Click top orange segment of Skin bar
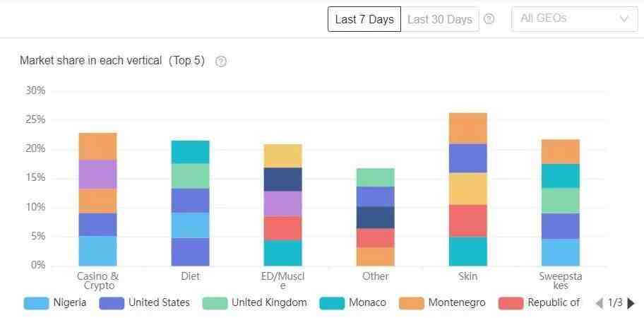Viewport: 644px width, 318px height. click(x=467, y=128)
